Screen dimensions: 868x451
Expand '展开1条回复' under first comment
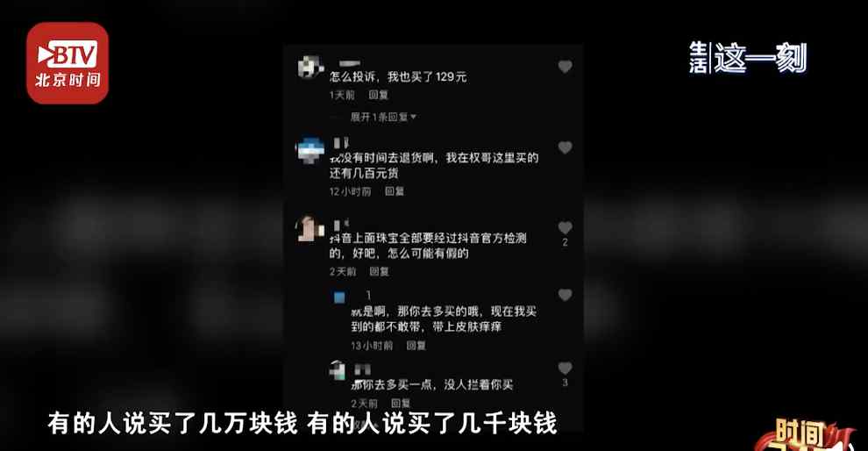383,117
